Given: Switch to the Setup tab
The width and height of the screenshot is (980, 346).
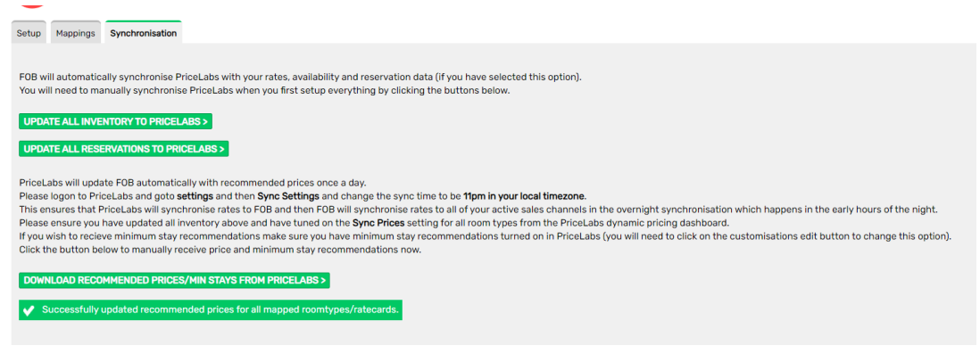Looking at the screenshot, I should click(29, 33).
